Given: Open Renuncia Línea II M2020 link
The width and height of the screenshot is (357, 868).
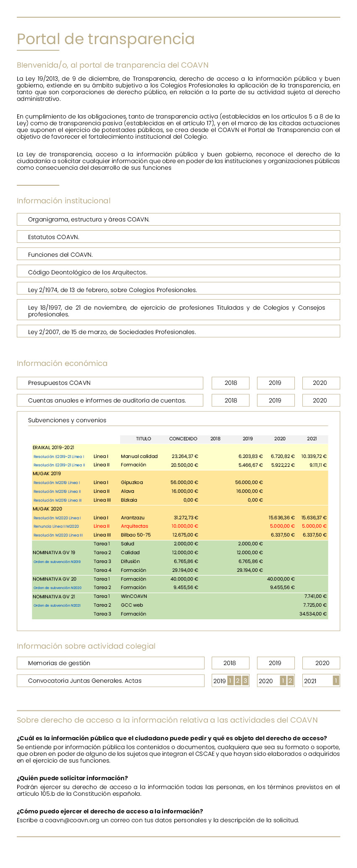Looking at the screenshot, I should (56, 526).
